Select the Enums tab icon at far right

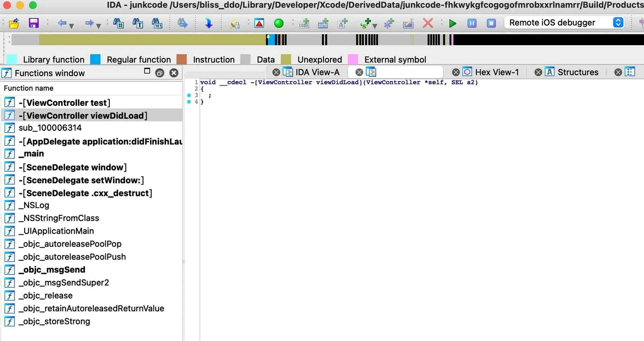pos(630,72)
